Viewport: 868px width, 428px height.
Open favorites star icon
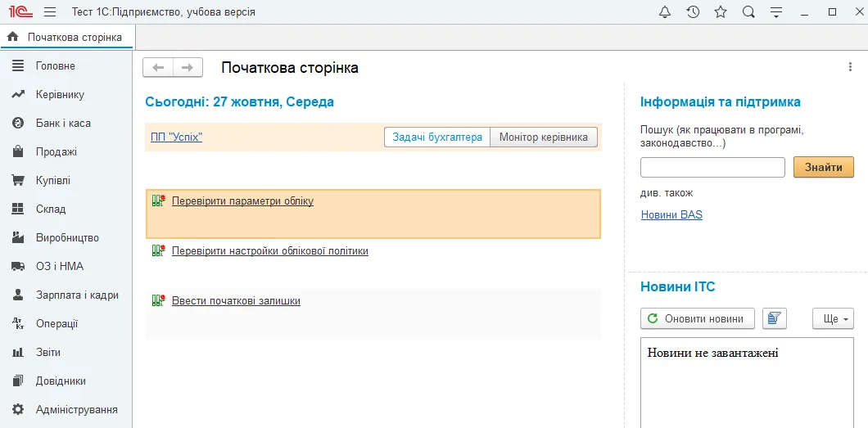click(x=721, y=11)
